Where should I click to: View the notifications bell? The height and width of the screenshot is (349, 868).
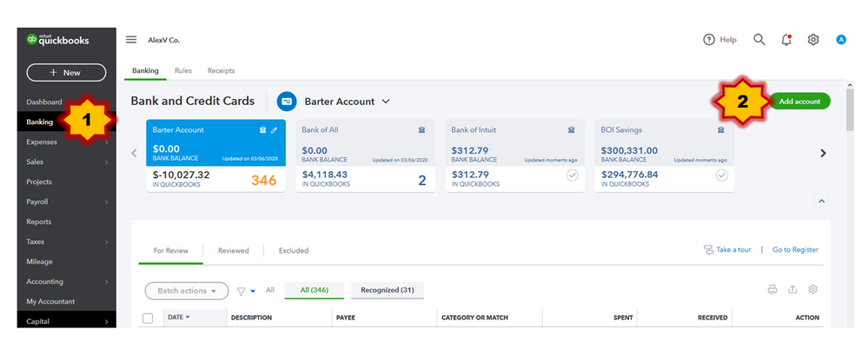pos(786,40)
